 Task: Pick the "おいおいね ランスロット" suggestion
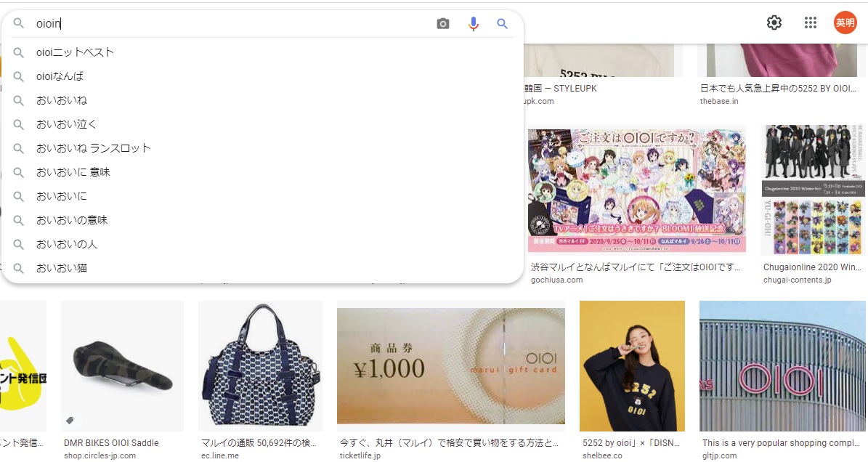point(94,148)
